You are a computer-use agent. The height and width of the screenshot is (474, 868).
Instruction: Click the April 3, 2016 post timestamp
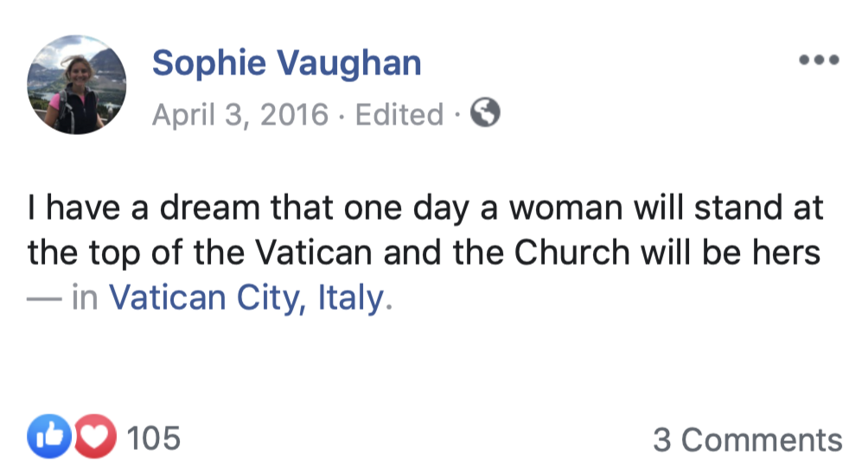[x=240, y=114]
